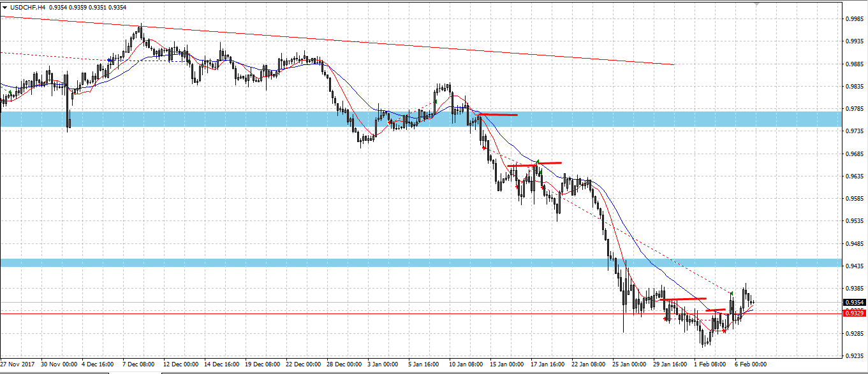Open the chart title dropdown arrow beside USDCHF,H4

coord(5,7)
